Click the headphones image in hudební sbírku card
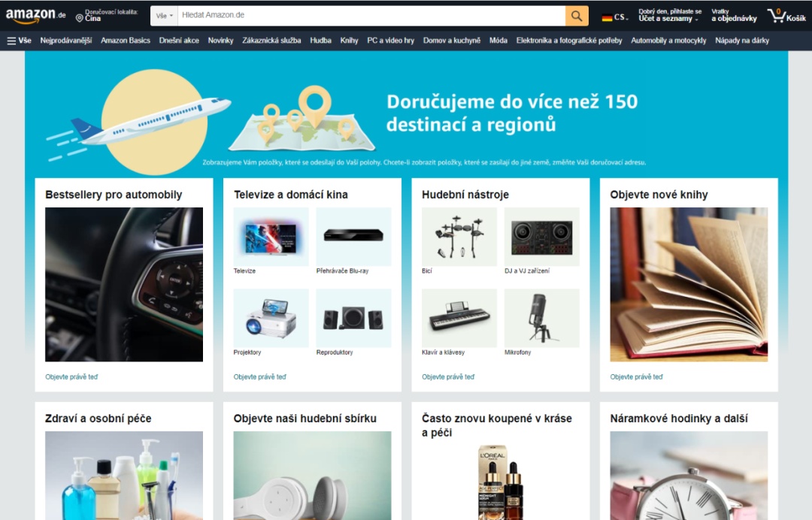Screen dimensions: 812x520 click(312, 476)
